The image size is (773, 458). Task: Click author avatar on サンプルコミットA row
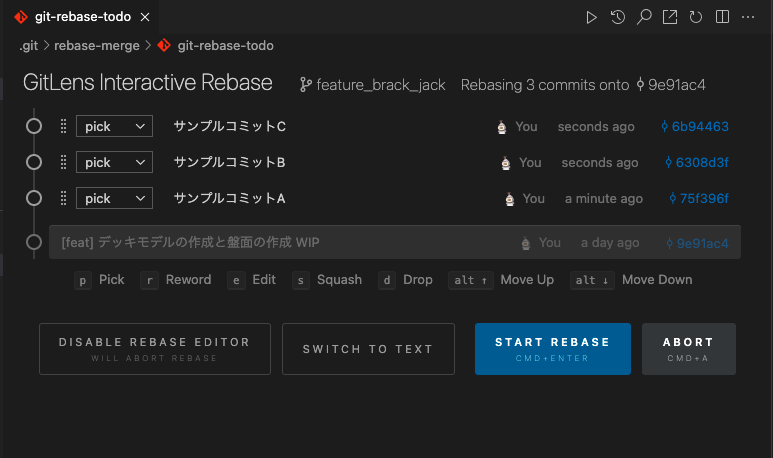point(510,199)
